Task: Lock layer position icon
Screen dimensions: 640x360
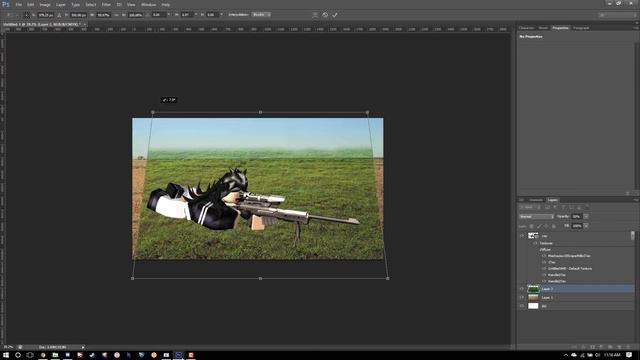Action: [547, 226]
